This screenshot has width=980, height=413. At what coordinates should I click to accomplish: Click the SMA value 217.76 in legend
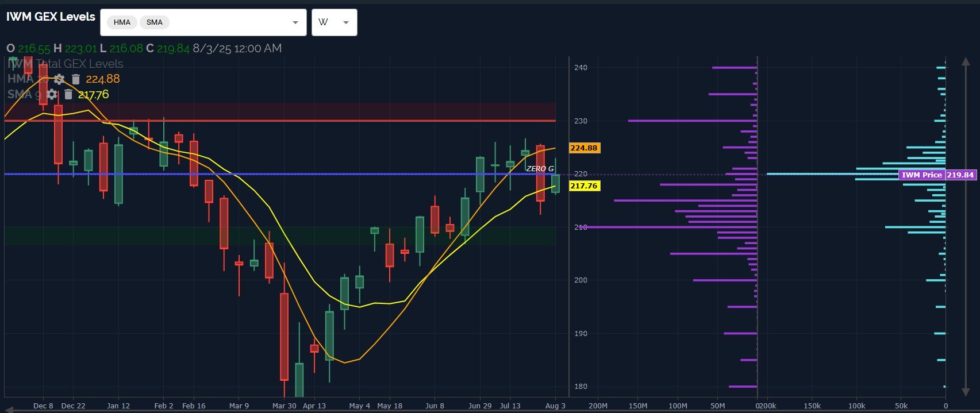[x=93, y=94]
